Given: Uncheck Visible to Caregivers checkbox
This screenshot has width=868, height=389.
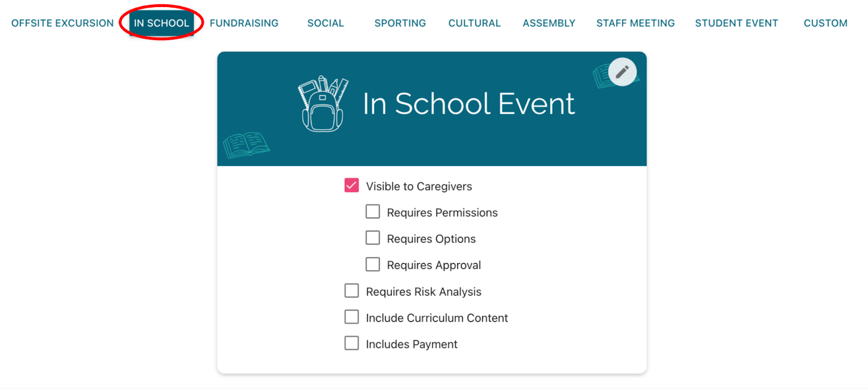Looking at the screenshot, I should 352,186.
